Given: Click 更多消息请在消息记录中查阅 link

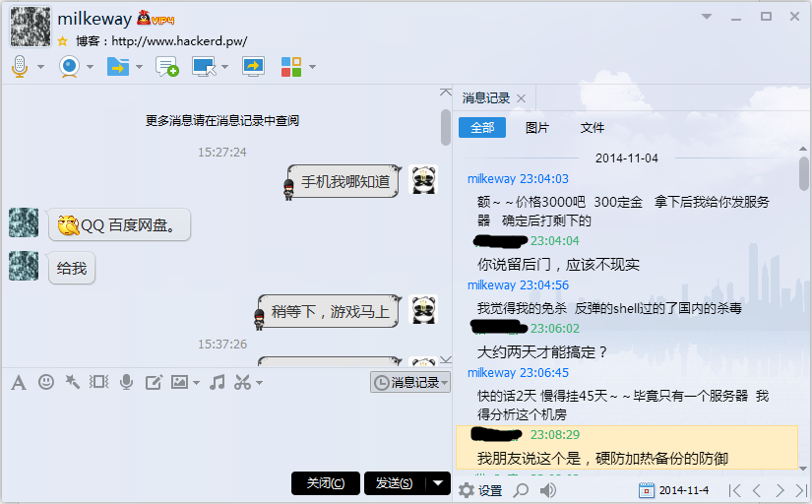Looking at the screenshot, I should pyautogui.click(x=222, y=121).
